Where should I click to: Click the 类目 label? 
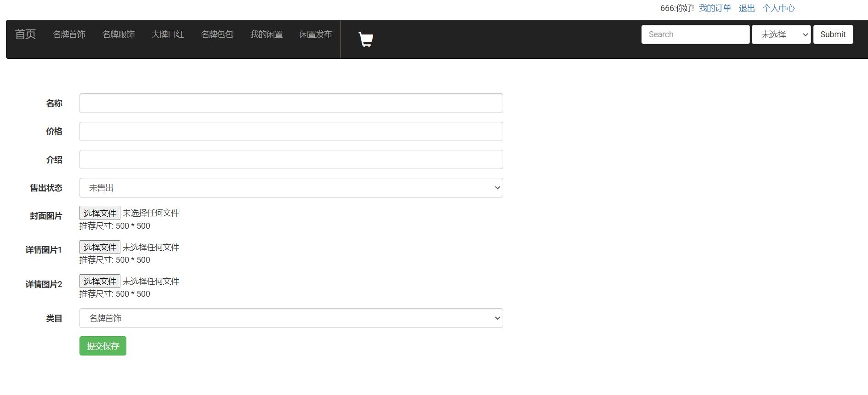54,318
